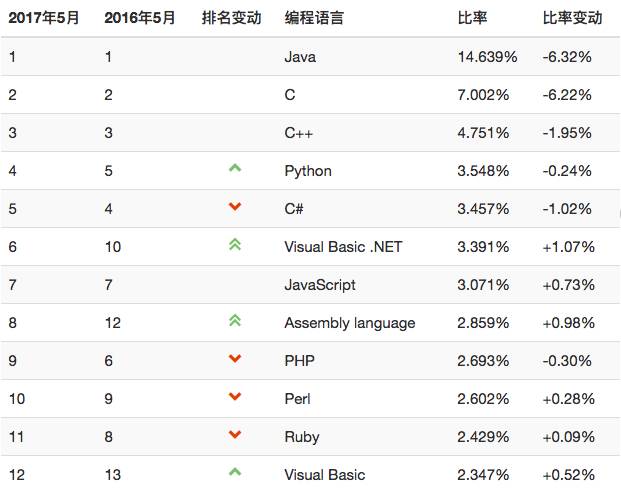The height and width of the screenshot is (491, 621).
Task: Click the JavaScript language name
Action: [320, 285]
